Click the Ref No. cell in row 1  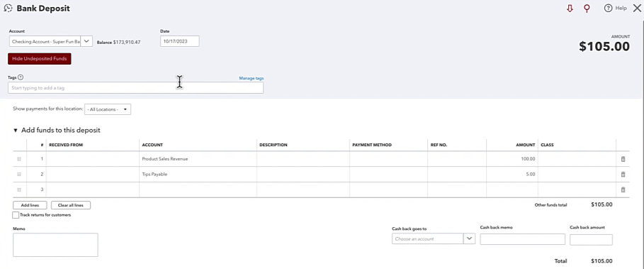[457, 159]
